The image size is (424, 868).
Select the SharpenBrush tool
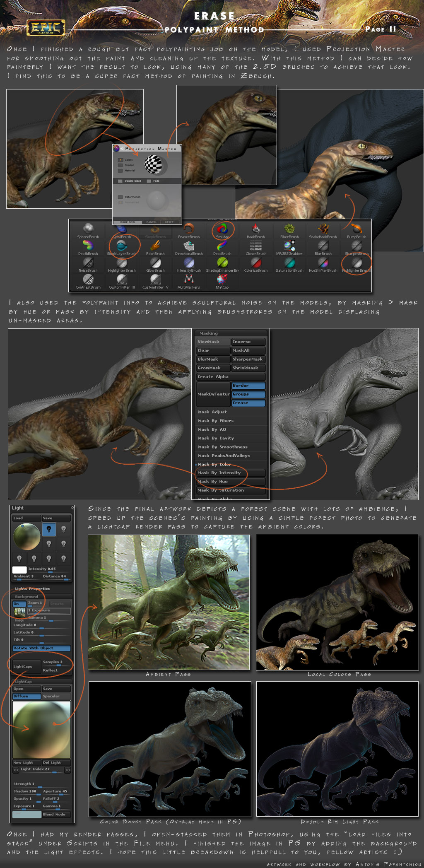(x=357, y=248)
